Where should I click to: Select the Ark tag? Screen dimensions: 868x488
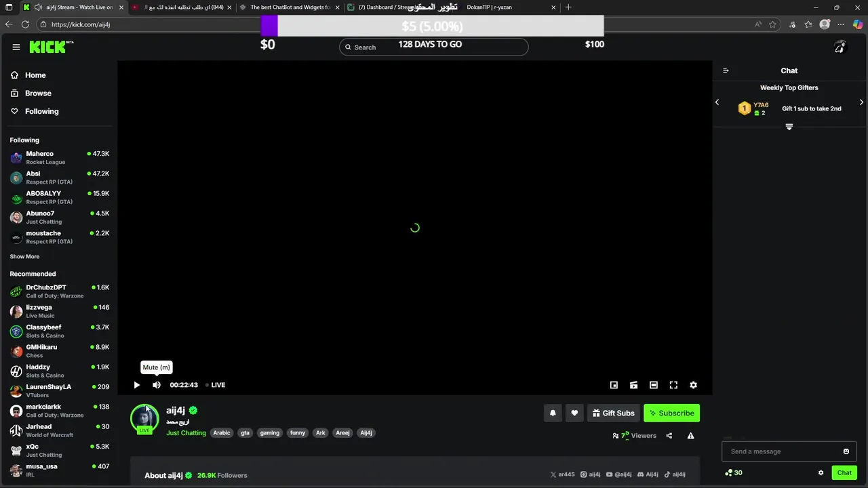tap(321, 433)
